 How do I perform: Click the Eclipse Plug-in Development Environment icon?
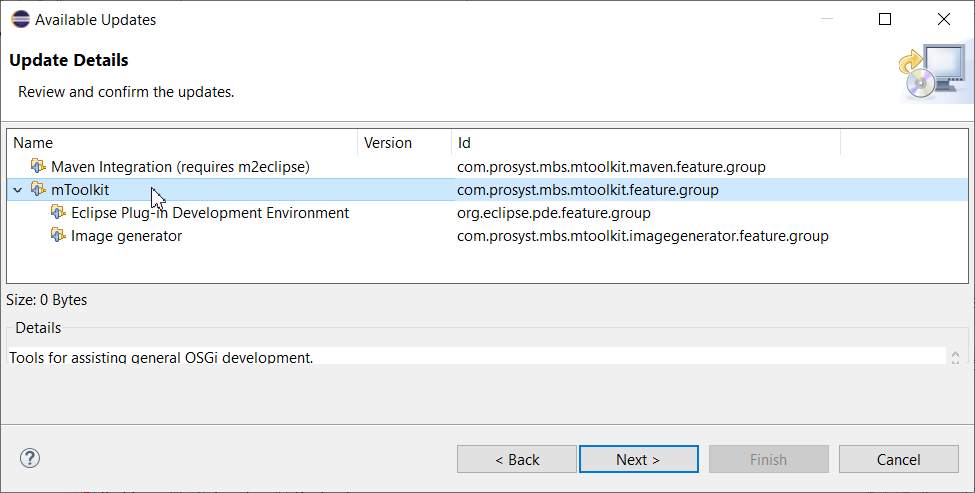(58, 213)
